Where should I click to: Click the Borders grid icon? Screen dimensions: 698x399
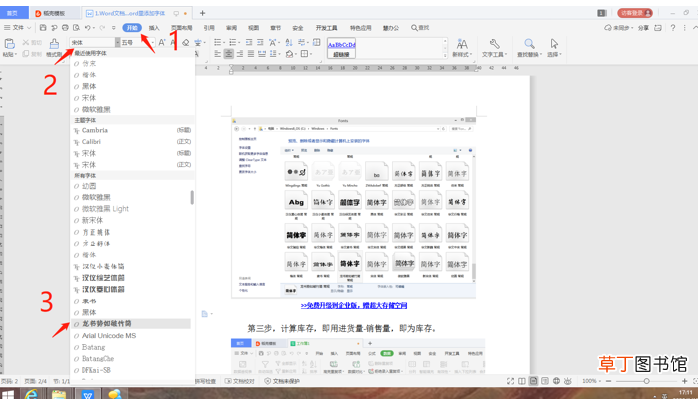click(304, 54)
